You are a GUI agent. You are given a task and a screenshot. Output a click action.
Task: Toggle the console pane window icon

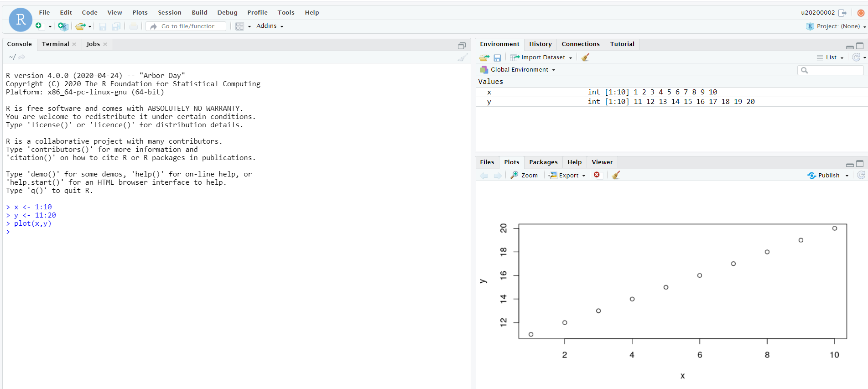pos(462,46)
